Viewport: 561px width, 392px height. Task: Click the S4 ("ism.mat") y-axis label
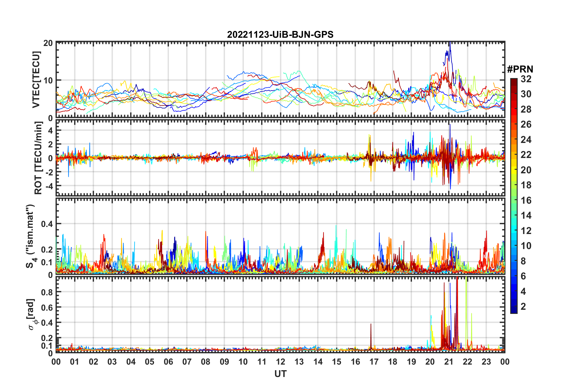coord(31,236)
